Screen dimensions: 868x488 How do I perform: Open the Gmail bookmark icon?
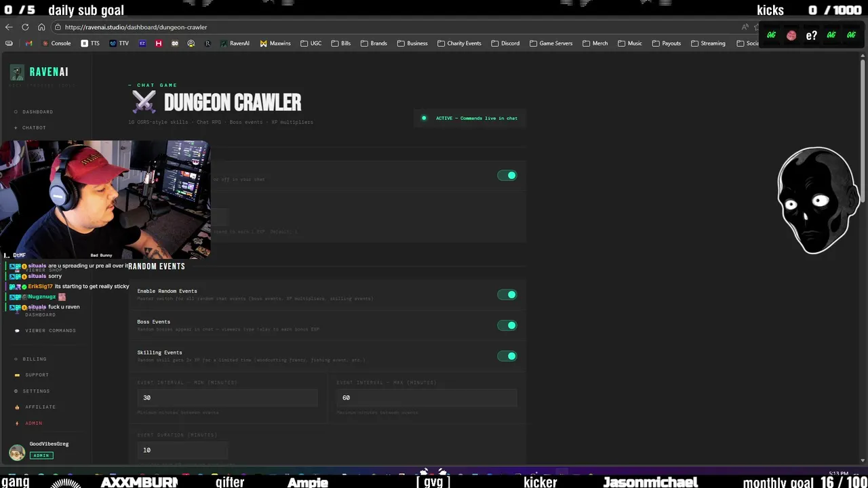[x=28, y=43]
